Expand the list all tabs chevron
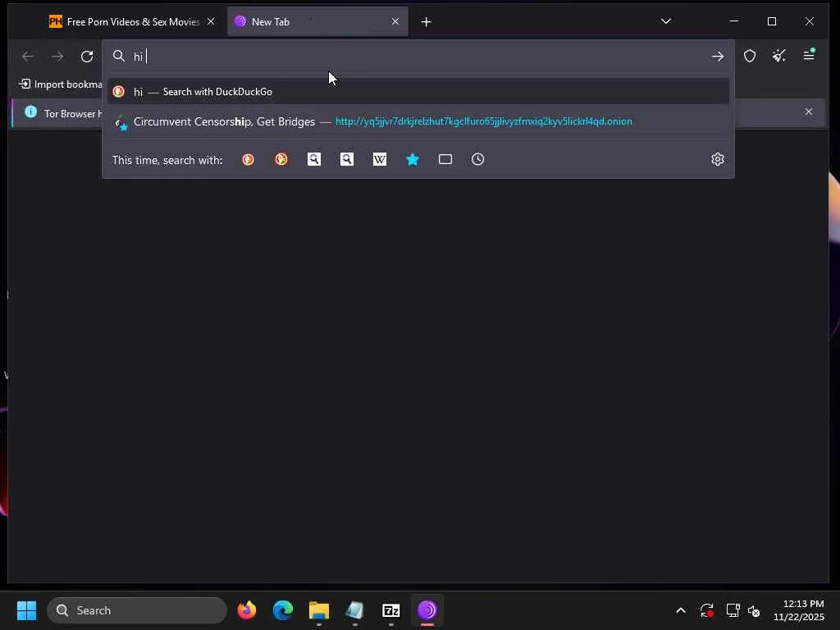The height and width of the screenshot is (630, 840). point(666,21)
